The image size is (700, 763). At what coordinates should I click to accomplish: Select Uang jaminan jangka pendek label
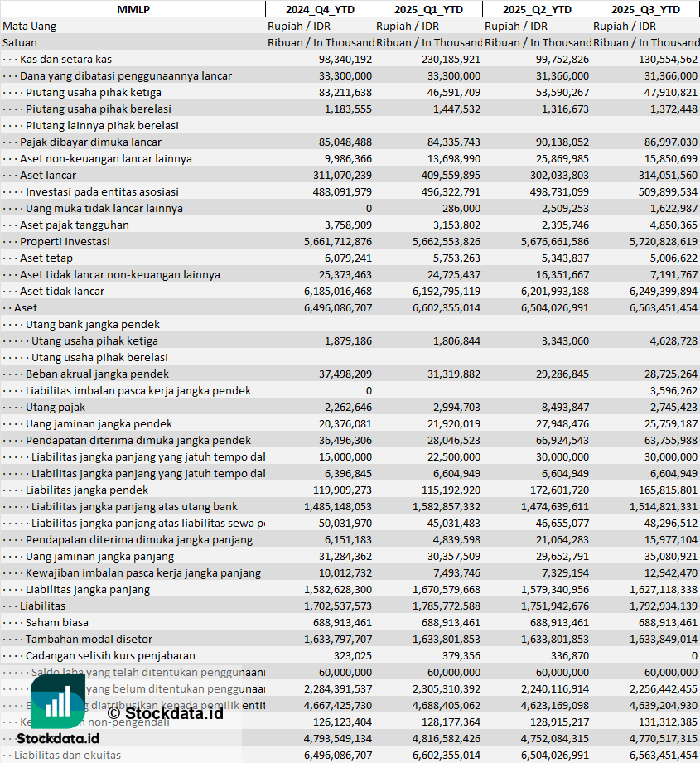coord(99,423)
